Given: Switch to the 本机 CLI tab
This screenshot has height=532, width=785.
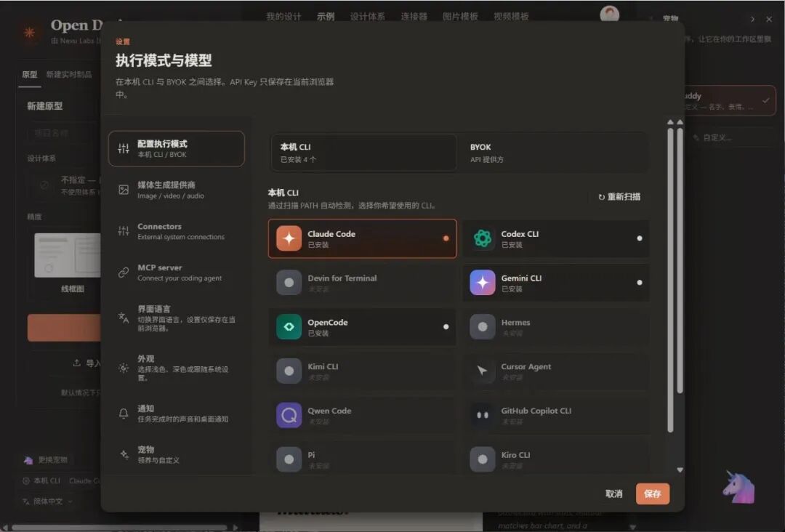Looking at the screenshot, I should [x=363, y=153].
